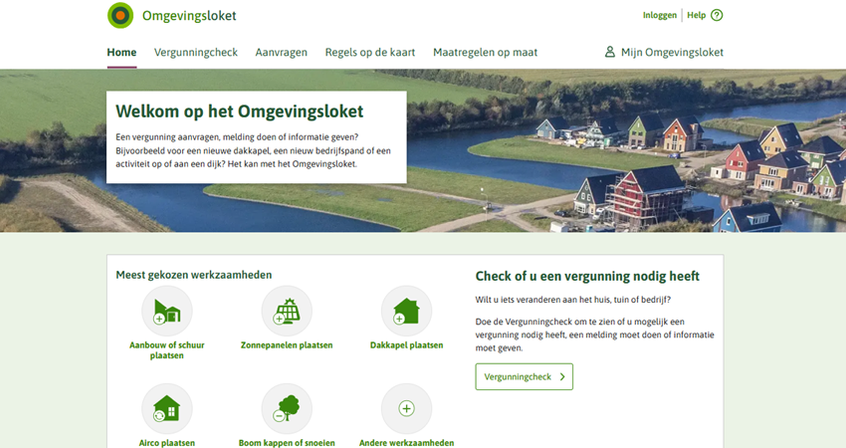Click the person icon beside Mijn Omgevingsloket
The image size is (846, 448).
pyautogui.click(x=610, y=52)
